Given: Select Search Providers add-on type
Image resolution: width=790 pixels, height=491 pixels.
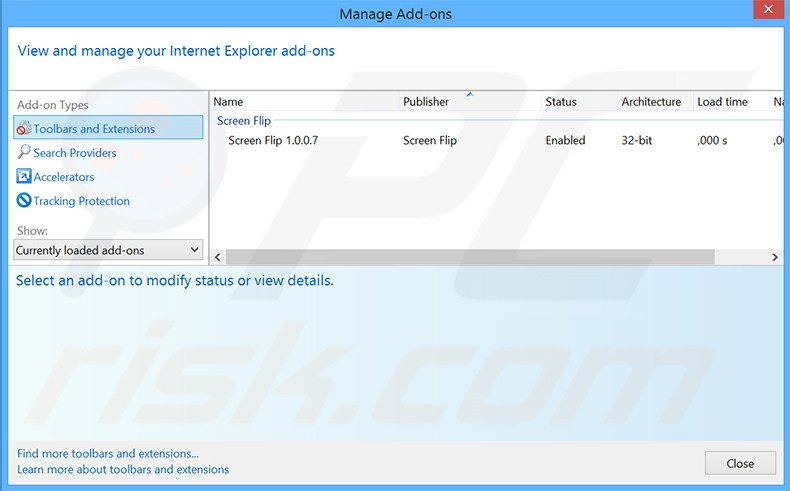Looking at the screenshot, I should tap(75, 153).
